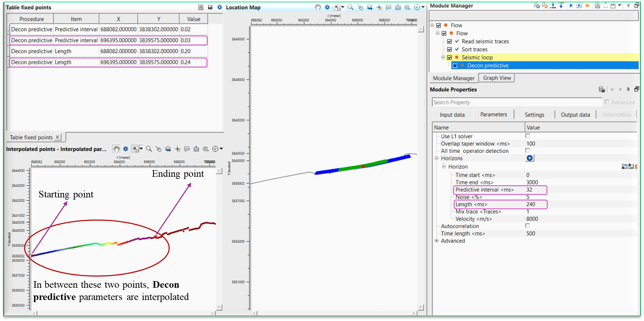
Task: Click the Value column header in fixed points table
Action: pyautogui.click(x=193, y=19)
